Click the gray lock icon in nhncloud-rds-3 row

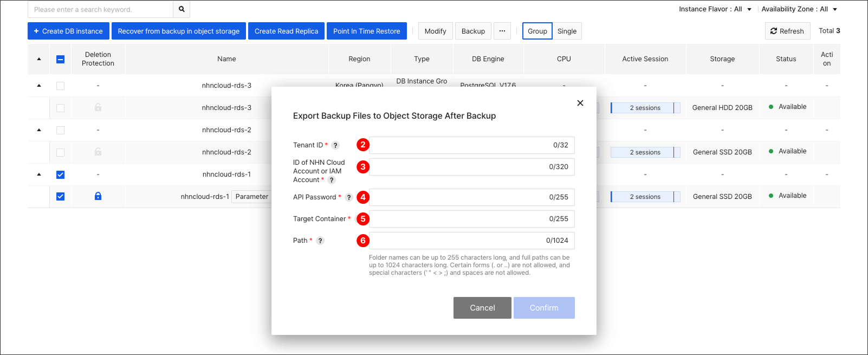click(98, 107)
